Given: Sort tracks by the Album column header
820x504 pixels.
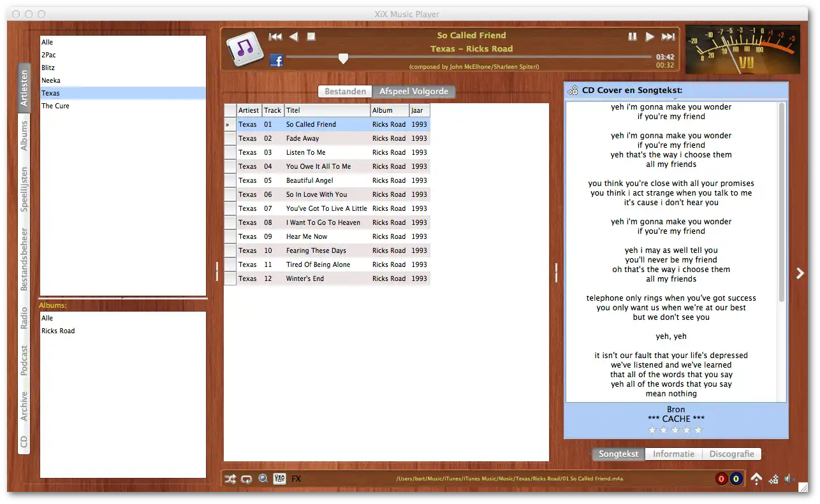Looking at the screenshot, I should (390, 110).
